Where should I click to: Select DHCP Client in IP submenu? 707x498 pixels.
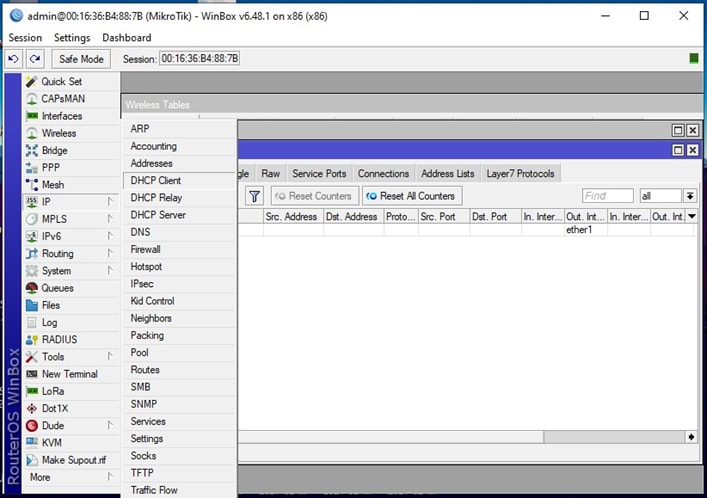point(179,180)
